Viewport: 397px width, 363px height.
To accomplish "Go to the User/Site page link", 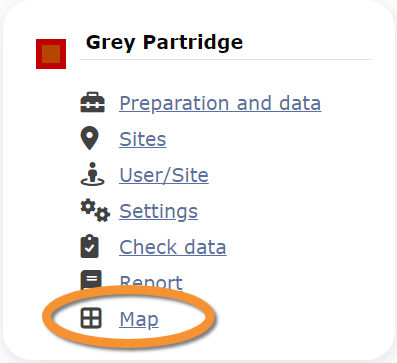I will coord(164,175).
